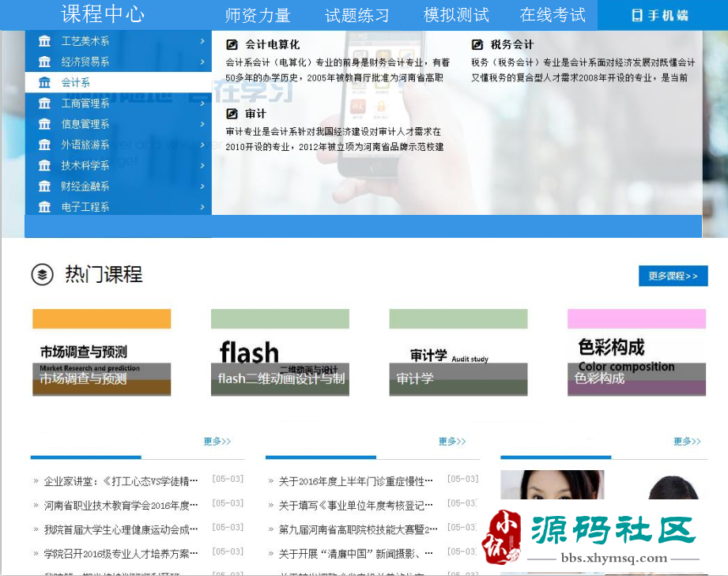Click 更多>> above the photo column
The width and height of the screenshot is (728, 576).
687,441
